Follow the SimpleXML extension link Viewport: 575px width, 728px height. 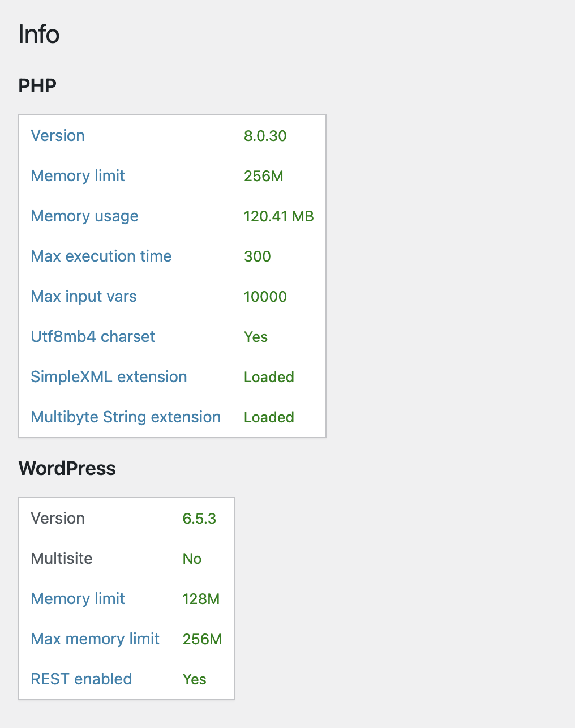pyautogui.click(x=109, y=377)
